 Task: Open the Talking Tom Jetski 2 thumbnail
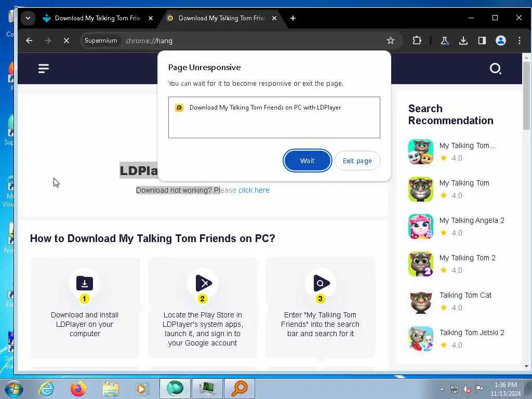(x=421, y=339)
